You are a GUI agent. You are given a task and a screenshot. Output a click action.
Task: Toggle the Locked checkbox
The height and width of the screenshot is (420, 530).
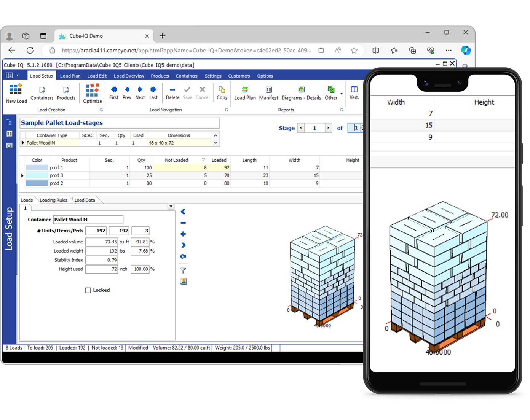(x=88, y=290)
